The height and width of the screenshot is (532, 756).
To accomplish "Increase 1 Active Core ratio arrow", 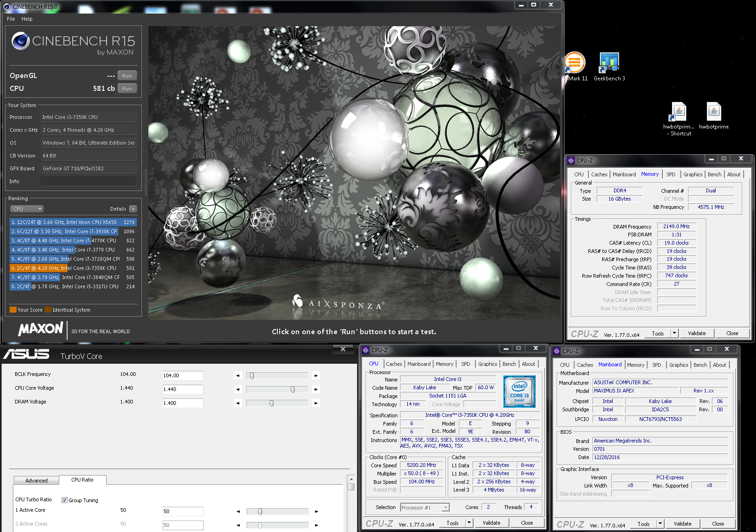I will [316, 511].
